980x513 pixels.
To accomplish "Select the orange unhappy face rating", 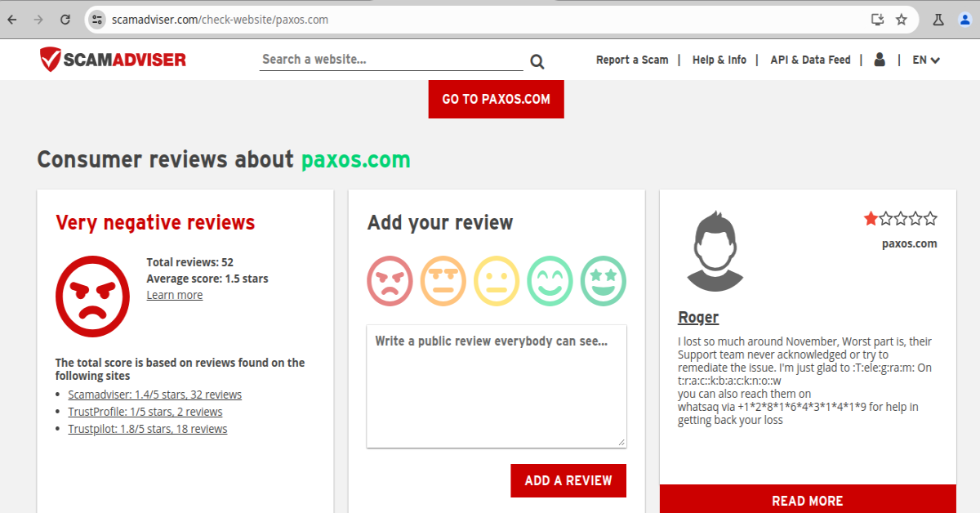I will (443, 280).
